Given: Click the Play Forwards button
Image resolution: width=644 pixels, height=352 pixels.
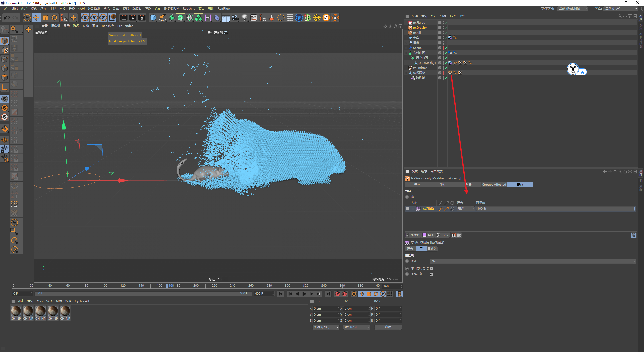Looking at the screenshot, I should pos(304,294).
